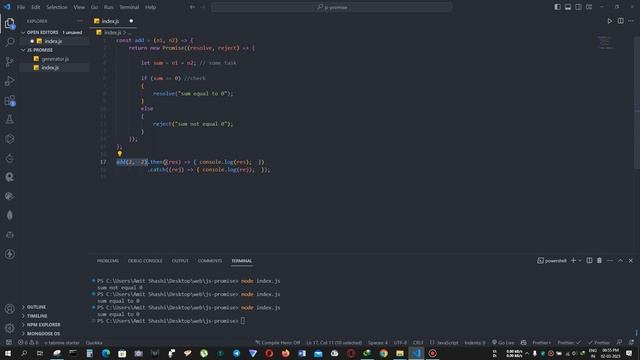Screen dimensions: 640x360
Task: Click the lightbulb code action icon
Action: pyautogui.click(x=120, y=154)
